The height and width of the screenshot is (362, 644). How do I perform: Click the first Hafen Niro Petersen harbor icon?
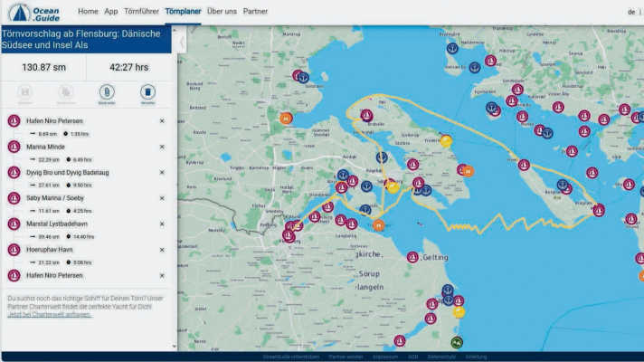click(x=14, y=120)
